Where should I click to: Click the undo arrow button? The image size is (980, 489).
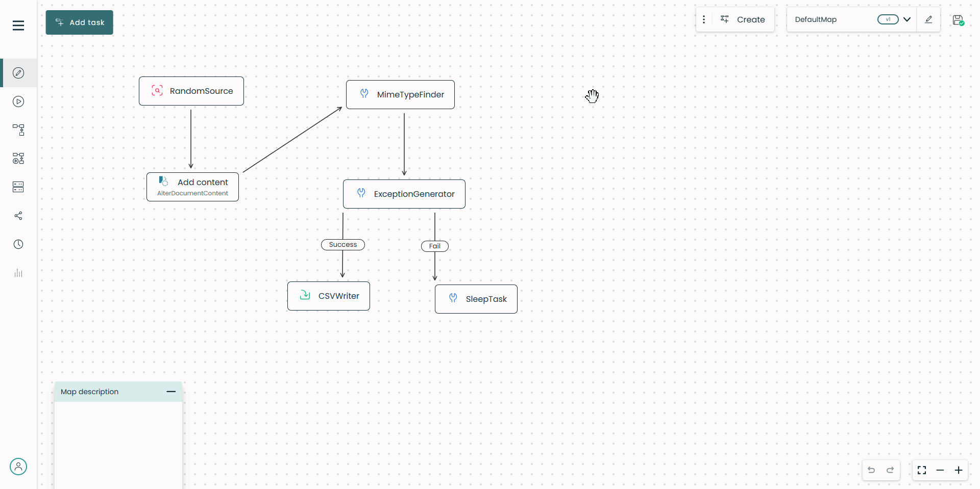coord(872,470)
